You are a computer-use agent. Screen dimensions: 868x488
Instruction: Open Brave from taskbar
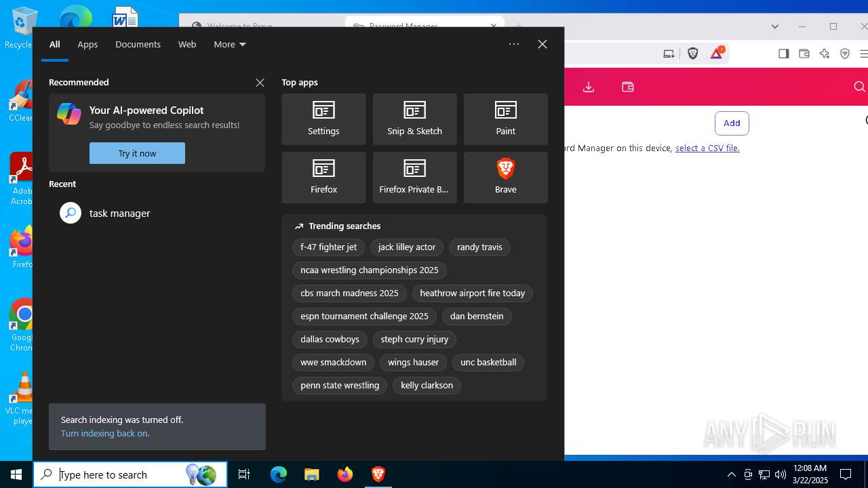pos(378,474)
